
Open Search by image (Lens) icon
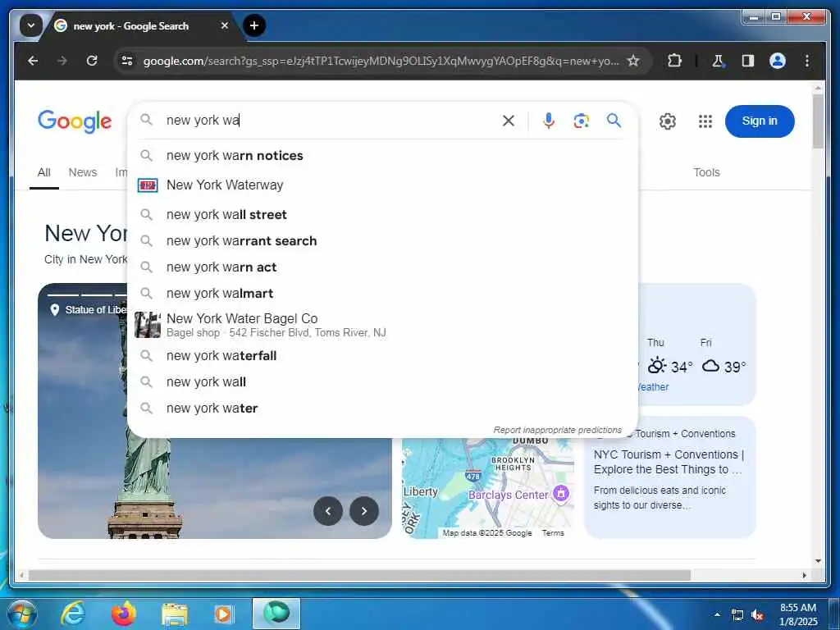(582, 121)
